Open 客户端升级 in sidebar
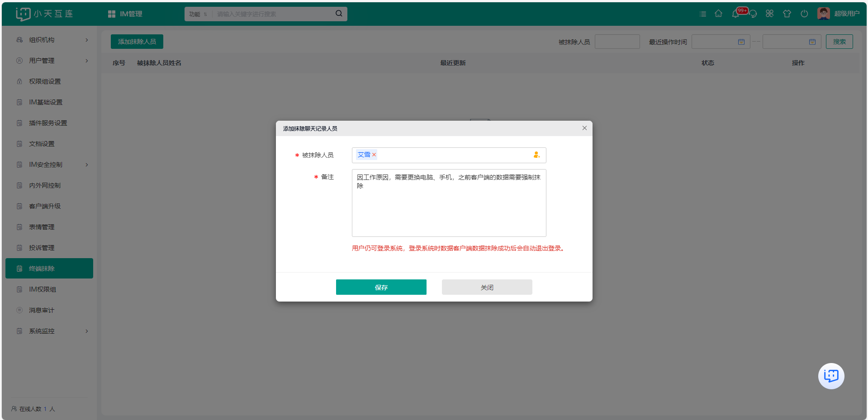868x420 pixels. pyautogui.click(x=49, y=206)
